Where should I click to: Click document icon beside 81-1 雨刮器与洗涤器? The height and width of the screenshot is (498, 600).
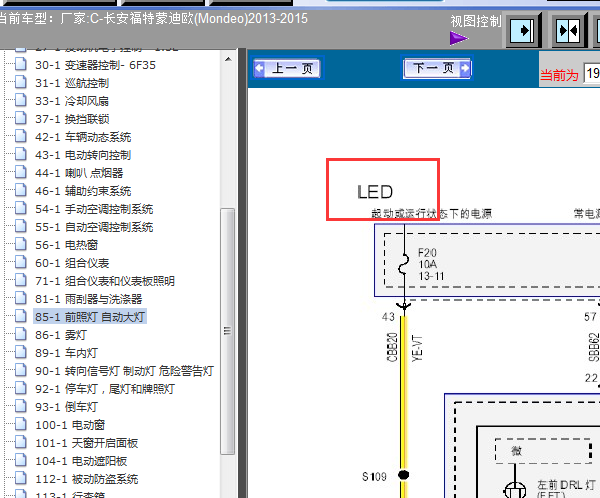[x=21, y=298]
